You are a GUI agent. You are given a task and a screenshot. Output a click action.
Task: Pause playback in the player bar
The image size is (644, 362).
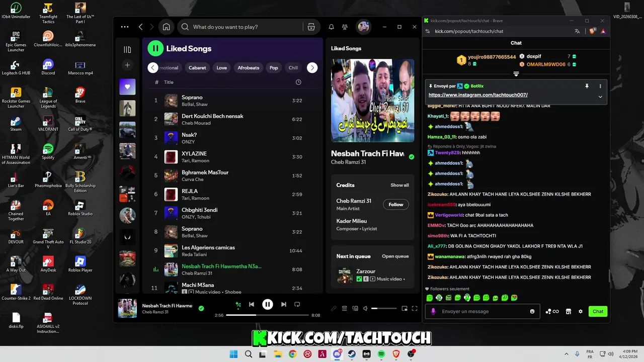click(268, 304)
